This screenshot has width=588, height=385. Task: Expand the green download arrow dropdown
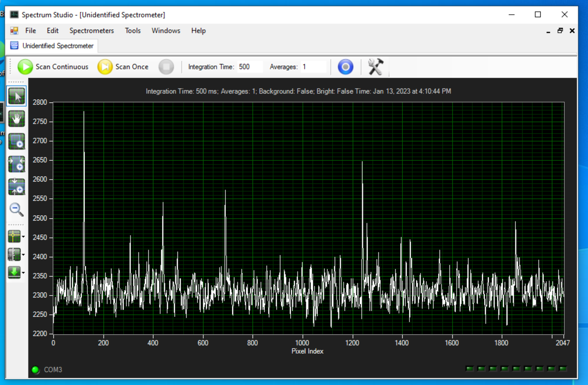click(x=23, y=272)
